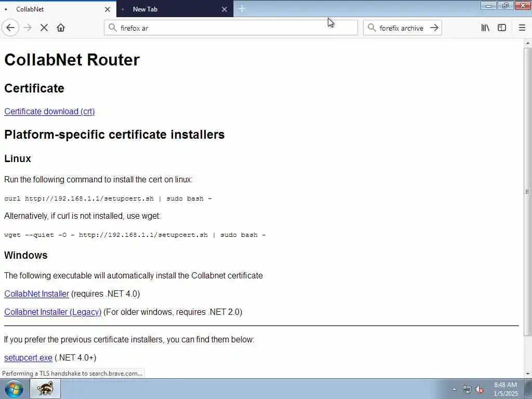The height and width of the screenshot is (399, 532).
Task: Open the home page via the house icon
Action: pos(61,28)
